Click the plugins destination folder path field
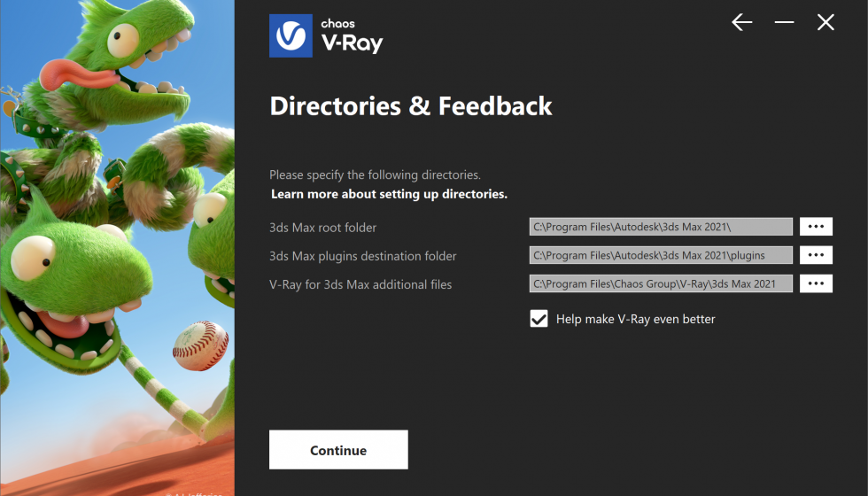 click(661, 255)
